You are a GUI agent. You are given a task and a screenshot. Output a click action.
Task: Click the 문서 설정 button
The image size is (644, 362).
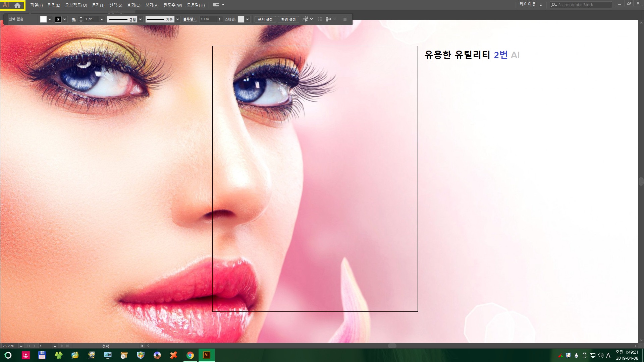(x=265, y=19)
